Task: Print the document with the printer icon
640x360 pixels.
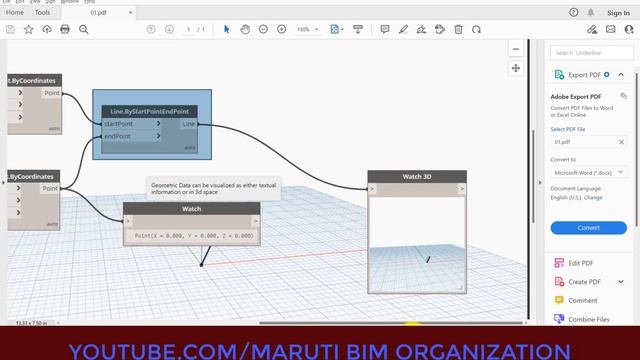Action: click(x=65, y=29)
